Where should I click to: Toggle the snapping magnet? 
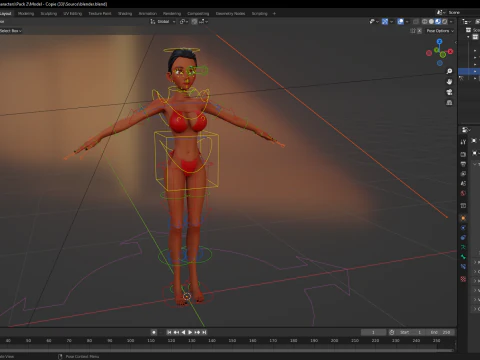point(194,22)
